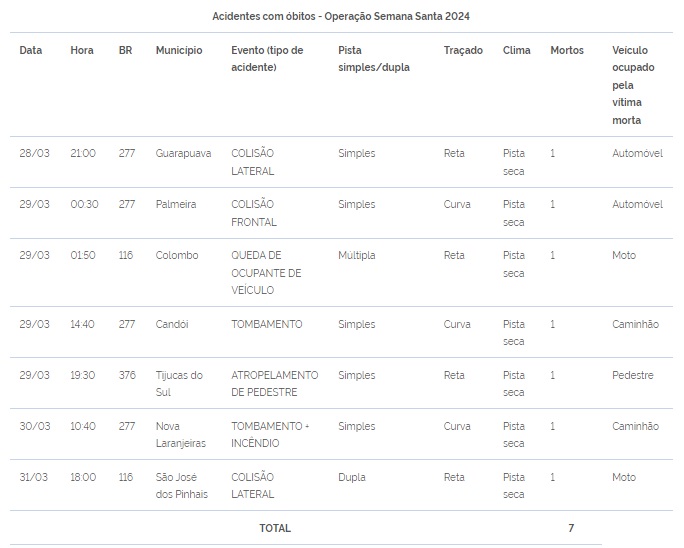Click the 'Município' column header

[179, 50]
